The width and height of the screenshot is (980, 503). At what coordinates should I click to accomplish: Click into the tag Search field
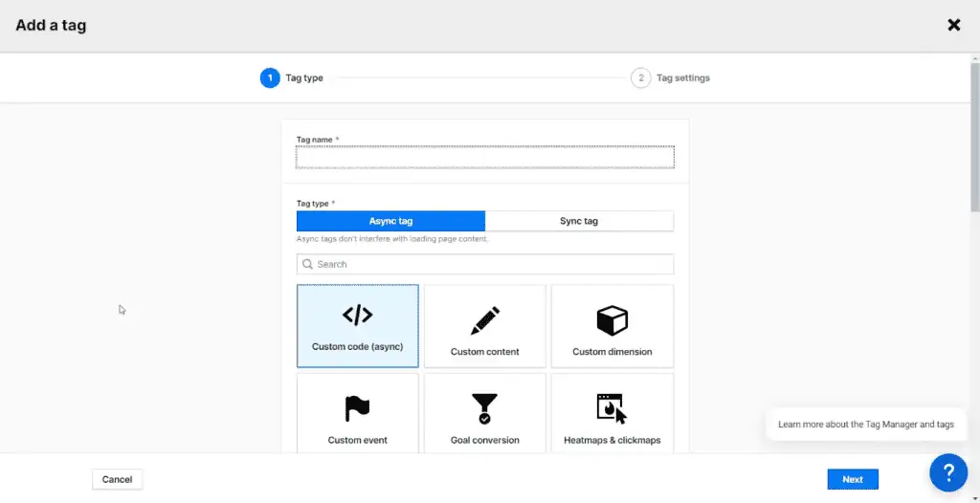(x=485, y=264)
